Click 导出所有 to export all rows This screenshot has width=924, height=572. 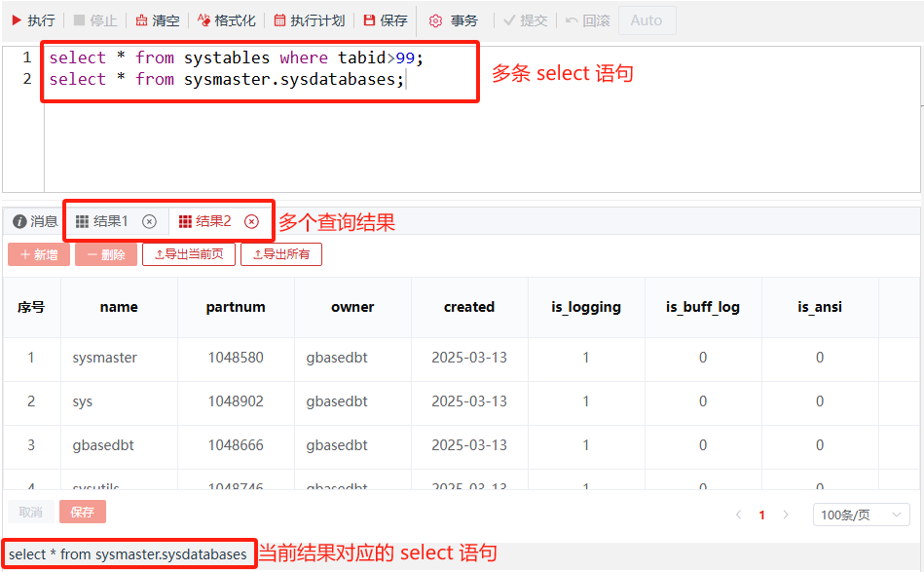point(280,254)
